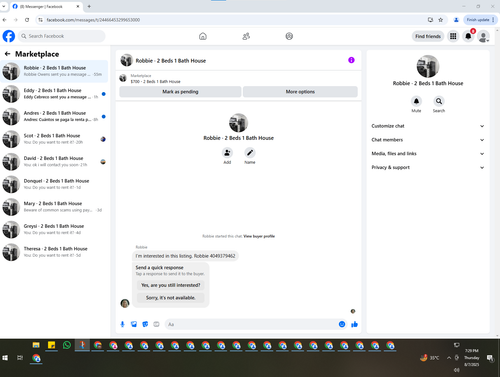
Task: Click the $700 - 2 Beds 1 Bath House listing
Action: pos(155,81)
